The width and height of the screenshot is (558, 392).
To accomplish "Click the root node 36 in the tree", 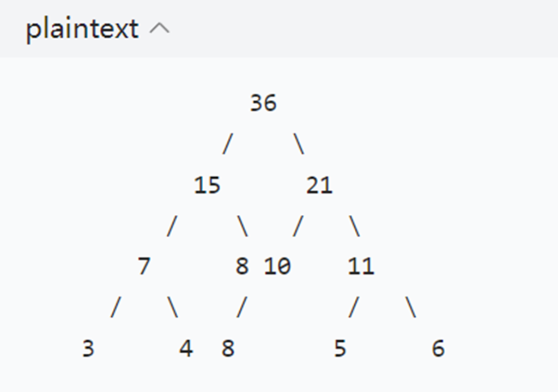I will click(263, 103).
